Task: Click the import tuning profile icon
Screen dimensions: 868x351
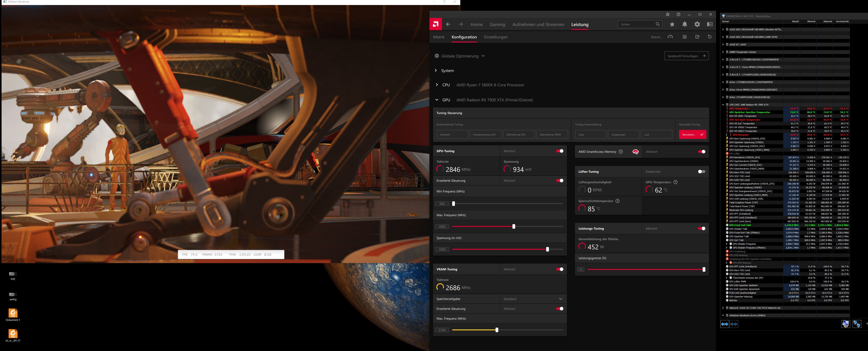Action: pyautogui.click(x=685, y=37)
